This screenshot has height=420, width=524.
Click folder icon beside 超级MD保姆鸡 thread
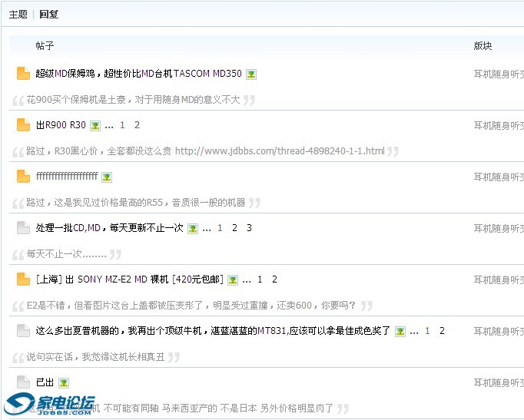point(23,74)
